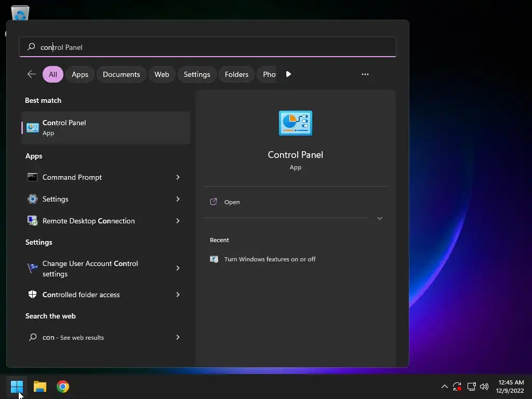532x399 pixels.
Task: Expand the Settings app result chevron
Action: [178, 199]
